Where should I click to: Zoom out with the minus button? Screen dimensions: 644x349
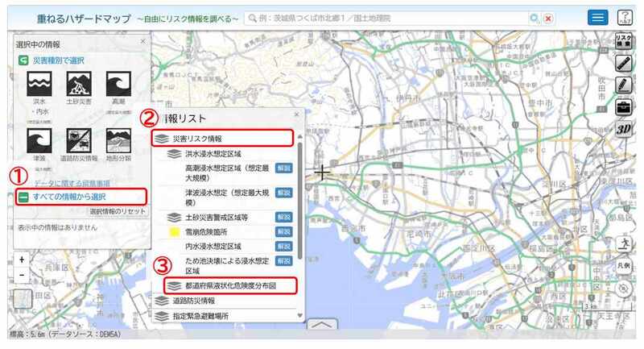tap(23, 275)
